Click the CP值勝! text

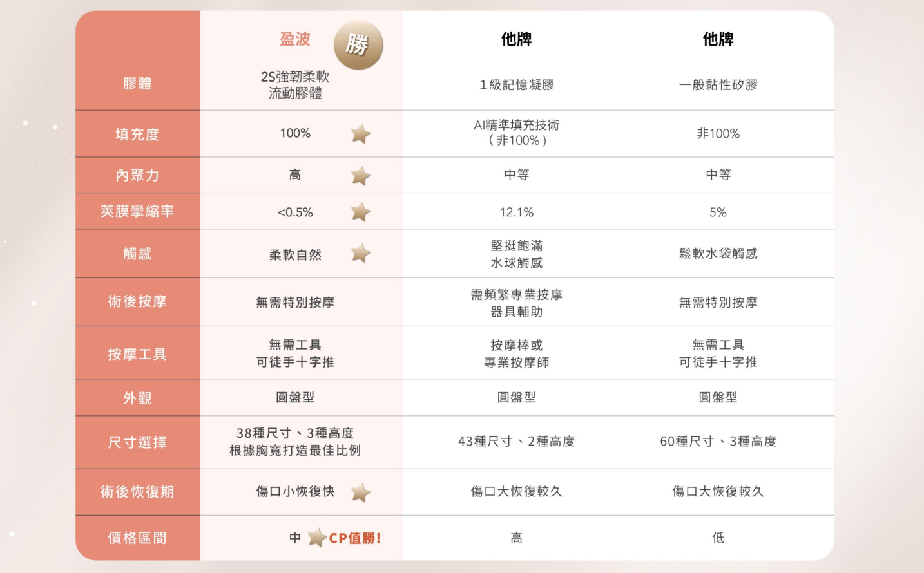[x=355, y=538]
